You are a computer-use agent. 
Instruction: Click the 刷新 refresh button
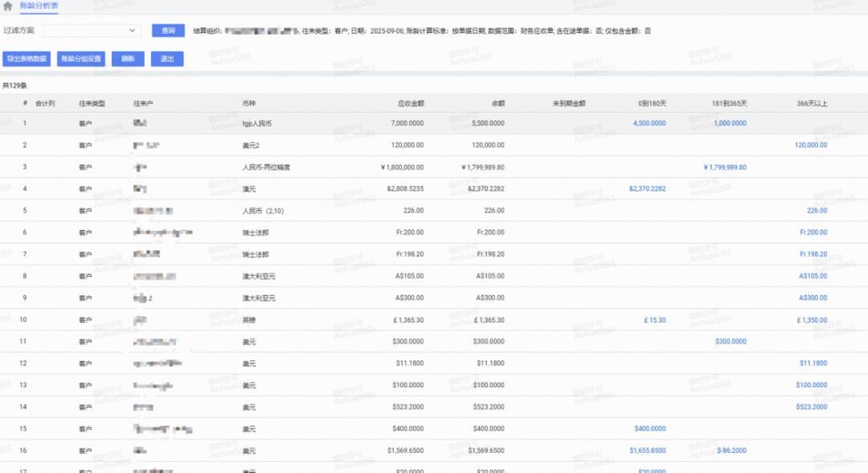(x=126, y=58)
